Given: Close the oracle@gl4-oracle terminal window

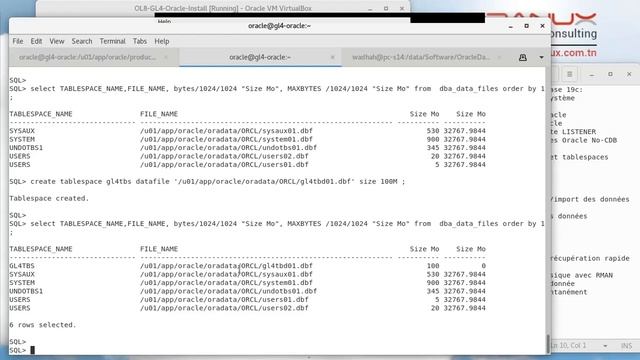Looking at the screenshot, I should click(x=542, y=26).
